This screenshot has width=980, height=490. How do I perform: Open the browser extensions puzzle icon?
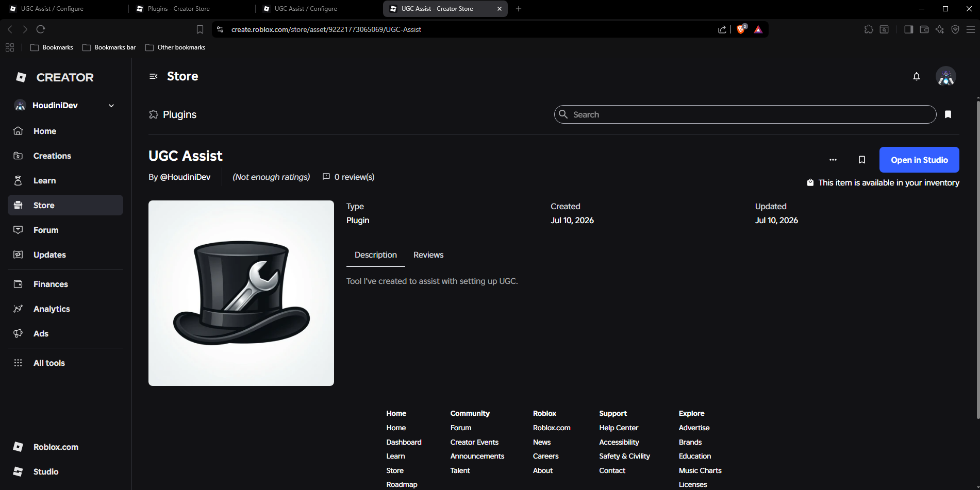click(x=869, y=29)
